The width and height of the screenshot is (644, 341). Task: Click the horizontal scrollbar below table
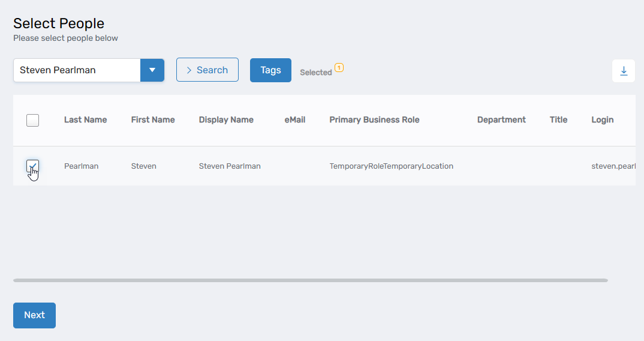(x=310, y=280)
